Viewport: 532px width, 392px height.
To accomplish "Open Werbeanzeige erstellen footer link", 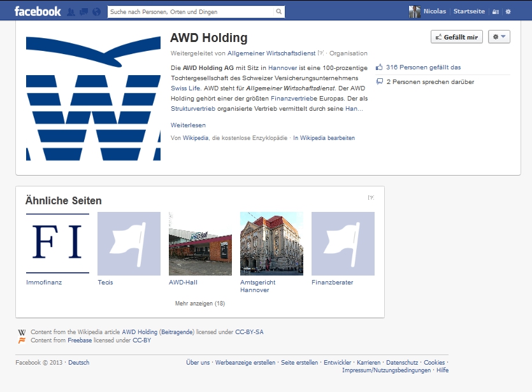I will point(245,362).
